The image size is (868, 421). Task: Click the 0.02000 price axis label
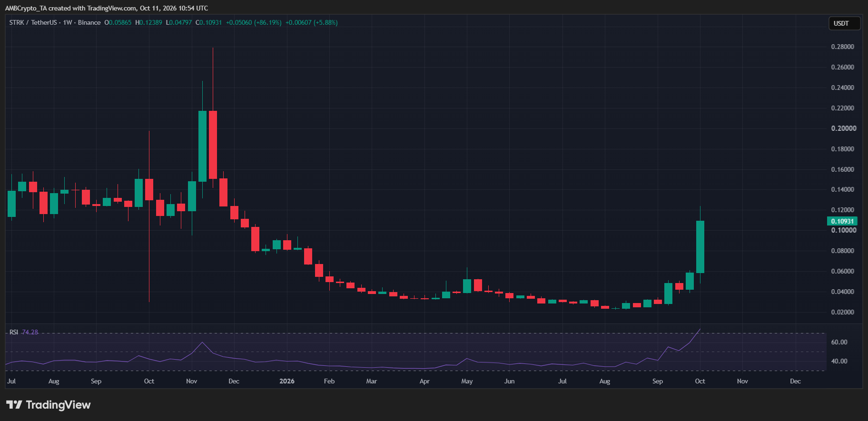click(x=842, y=312)
